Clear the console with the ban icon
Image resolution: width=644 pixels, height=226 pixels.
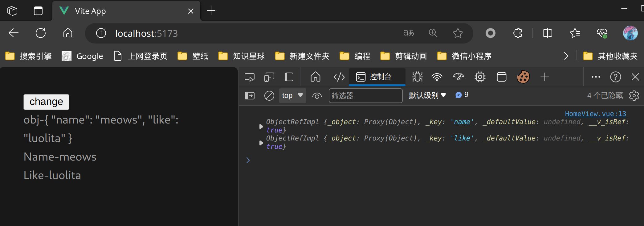pos(269,96)
